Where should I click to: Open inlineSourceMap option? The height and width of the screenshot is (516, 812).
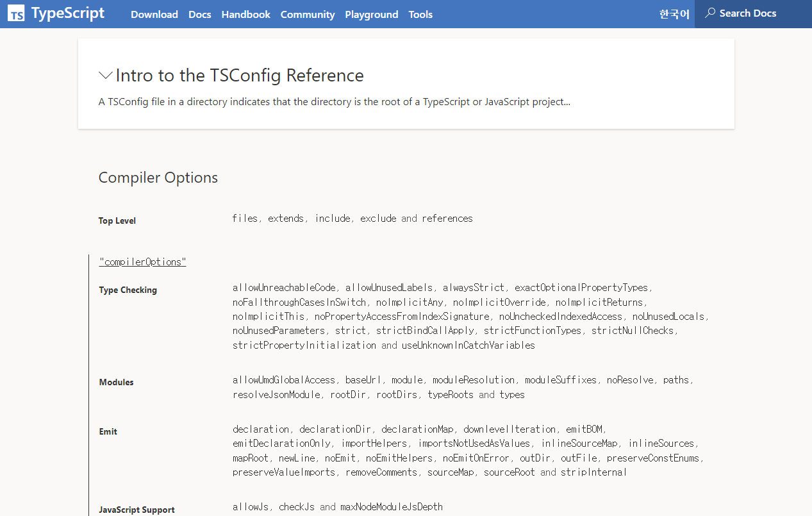click(579, 444)
